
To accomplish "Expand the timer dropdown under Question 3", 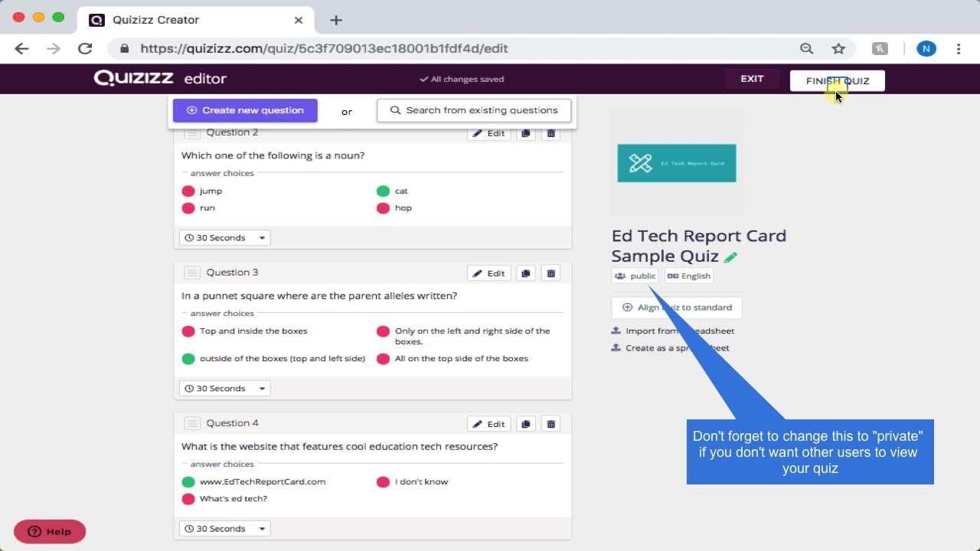I will [224, 388].
